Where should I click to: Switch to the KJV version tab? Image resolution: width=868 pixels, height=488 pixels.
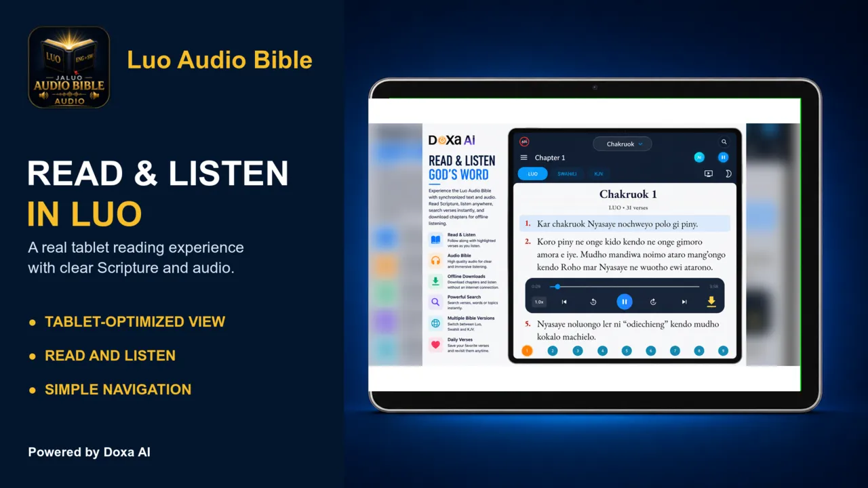point(599,174)
